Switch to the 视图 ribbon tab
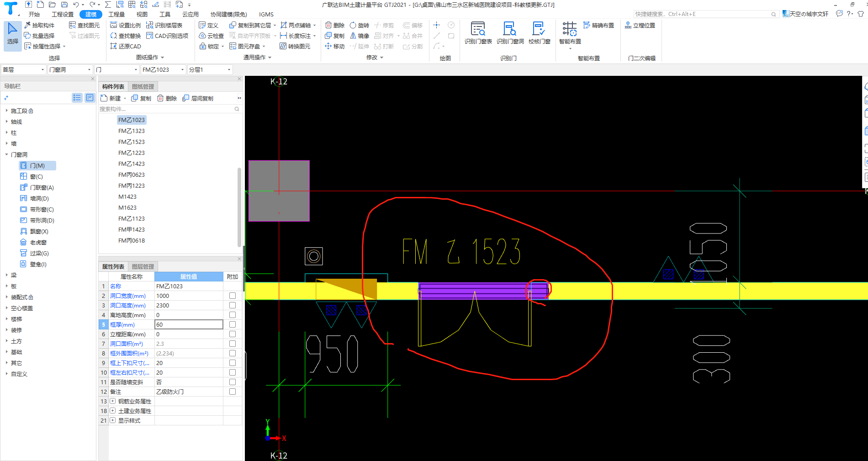 pos(142,14)
